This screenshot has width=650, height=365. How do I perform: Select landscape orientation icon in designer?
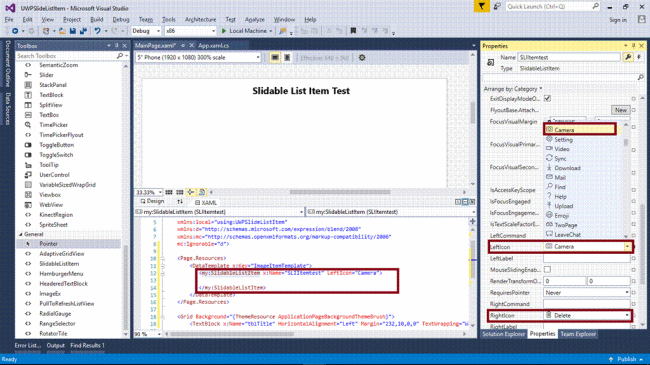274,58
